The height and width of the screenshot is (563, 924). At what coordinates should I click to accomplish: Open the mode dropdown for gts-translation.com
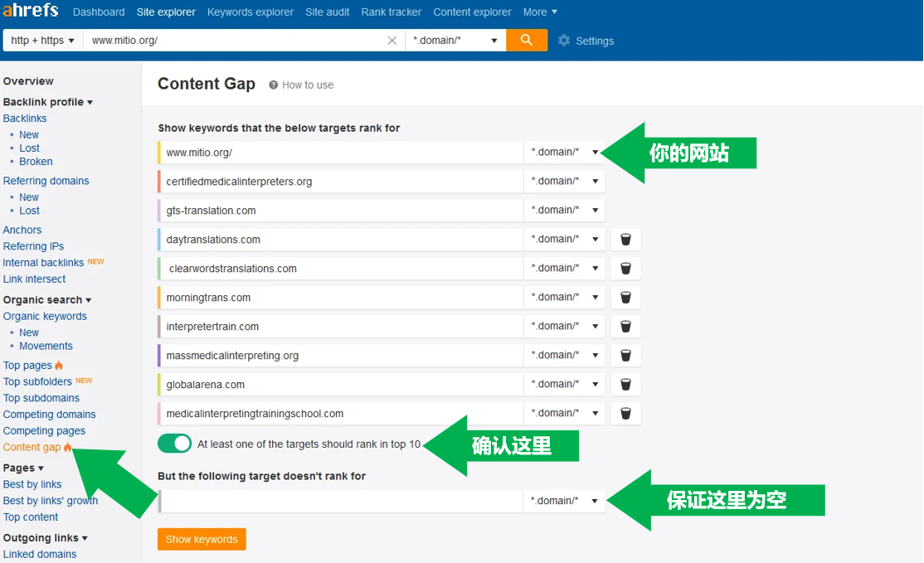564,210
